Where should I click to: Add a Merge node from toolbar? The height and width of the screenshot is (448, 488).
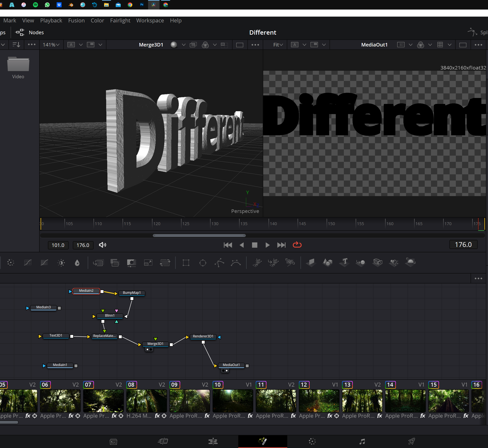click(x=98, y=262)
